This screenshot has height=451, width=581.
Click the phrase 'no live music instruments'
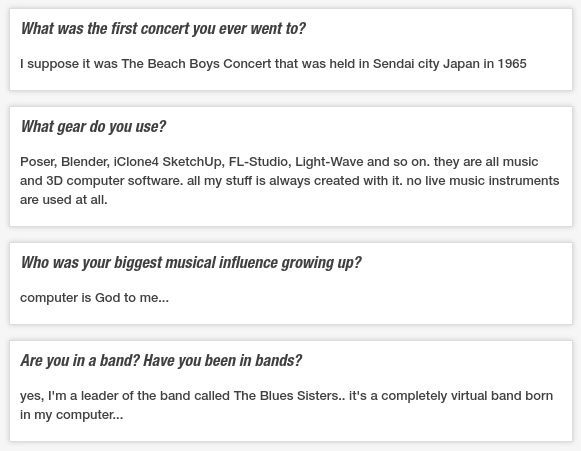[x=483, y=181]
